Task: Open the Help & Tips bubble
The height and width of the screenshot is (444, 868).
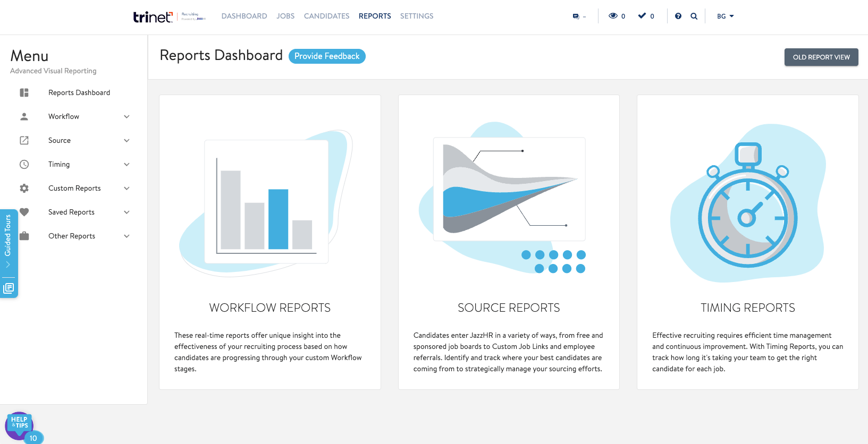Action: [19, 425]
